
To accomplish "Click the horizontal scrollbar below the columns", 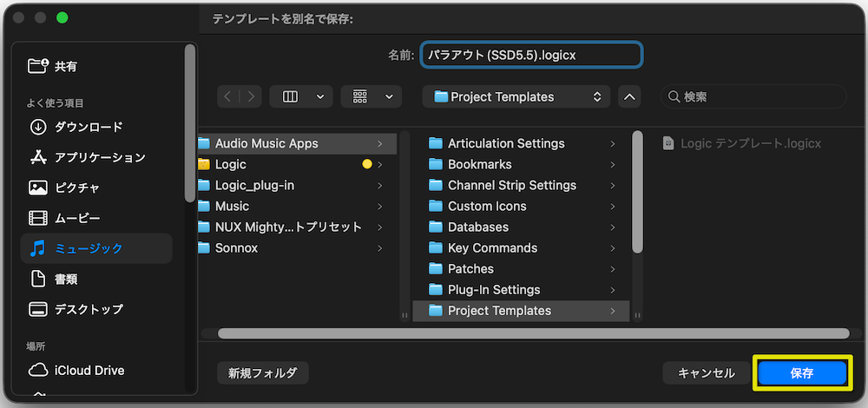I will tap(533, 333).
